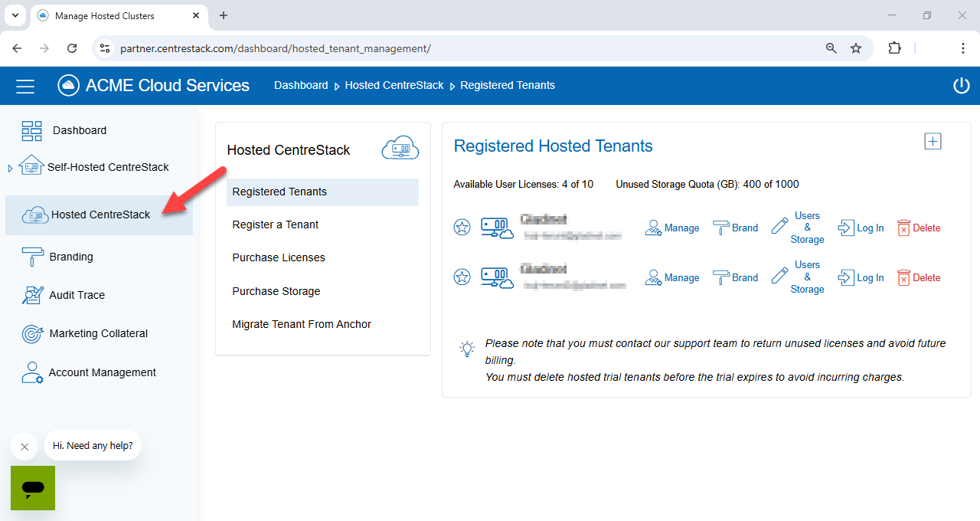Click Manage for first tenant
The image size is (980, 521).
[672, 228]
